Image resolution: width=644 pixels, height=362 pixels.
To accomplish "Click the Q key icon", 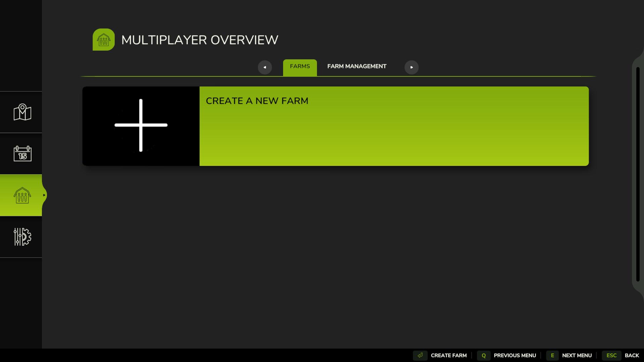I will pyautogui.click(x=484, y=355).
